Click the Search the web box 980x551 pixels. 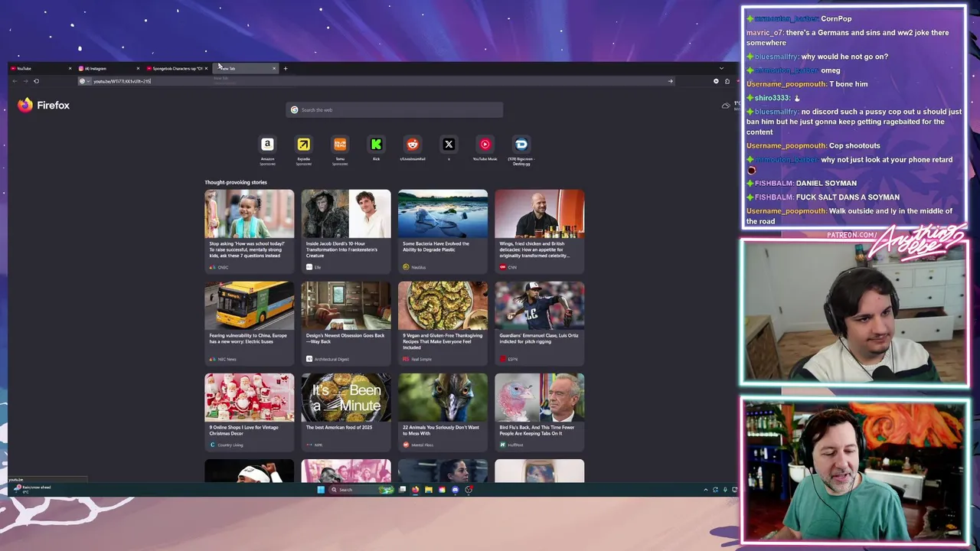(394, 109)
